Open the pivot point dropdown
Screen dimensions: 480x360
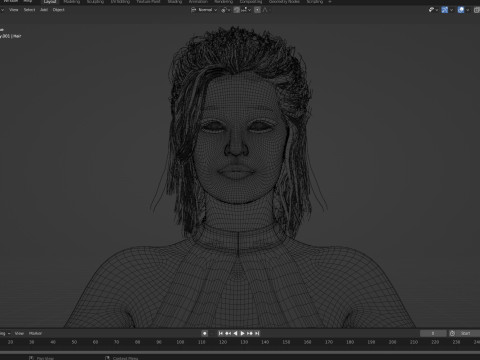click(226, 10)
